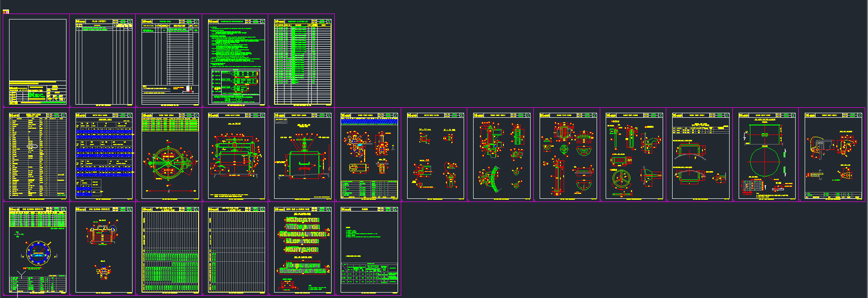Open the Plan History sheet

104,62
